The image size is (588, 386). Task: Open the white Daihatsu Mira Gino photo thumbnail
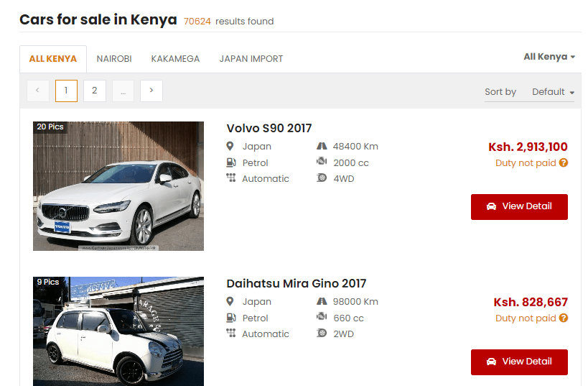click(118, 331)
